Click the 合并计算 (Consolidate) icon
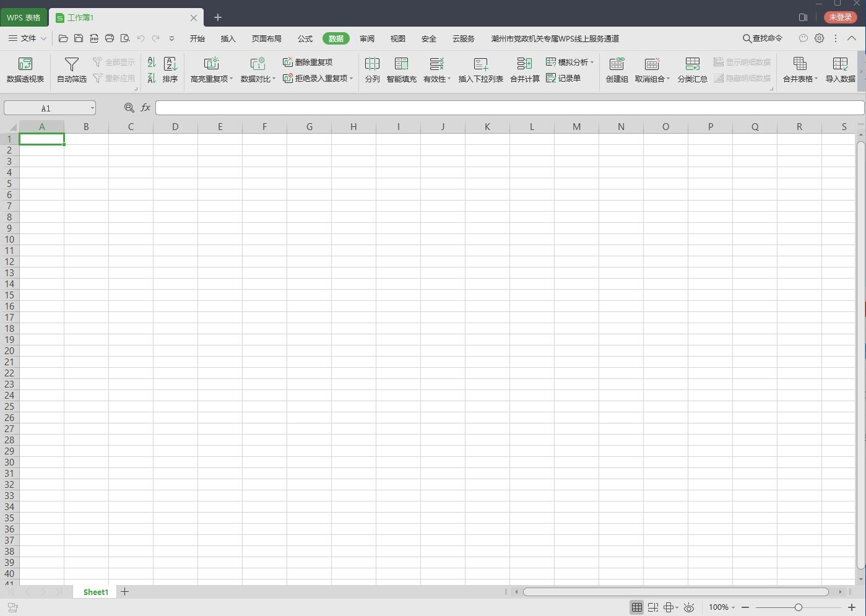 (x=524, y=69)
